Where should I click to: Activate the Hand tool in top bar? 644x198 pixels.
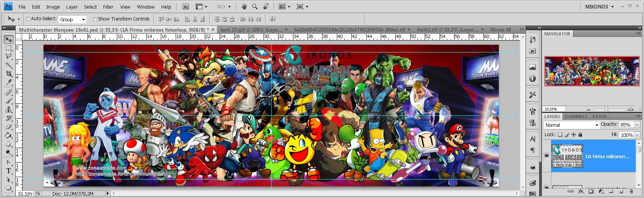pyautogui.click(x=244, y=7)
